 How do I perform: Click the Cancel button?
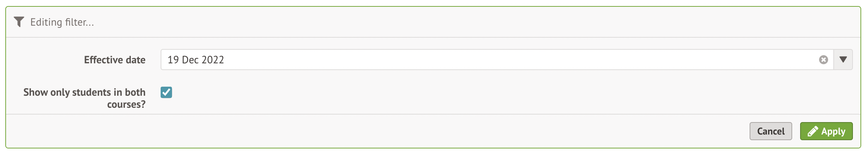[770, 131]
